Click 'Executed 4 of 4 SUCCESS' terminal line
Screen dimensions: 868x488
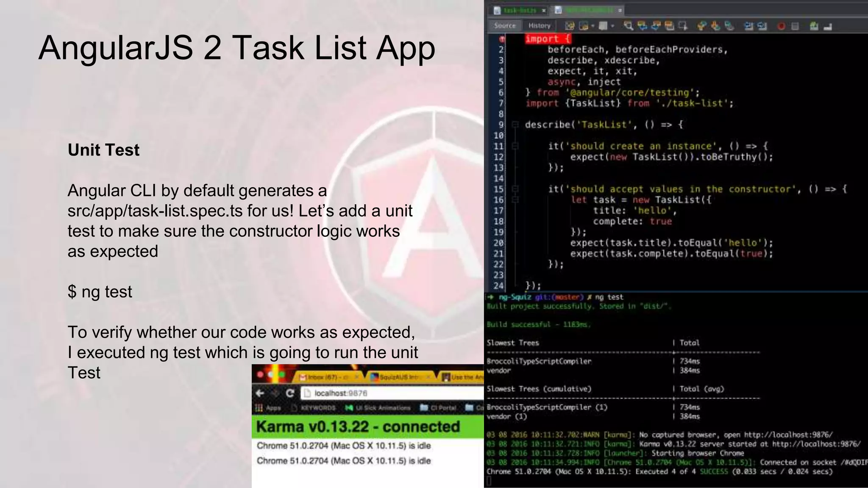[659, 471]
